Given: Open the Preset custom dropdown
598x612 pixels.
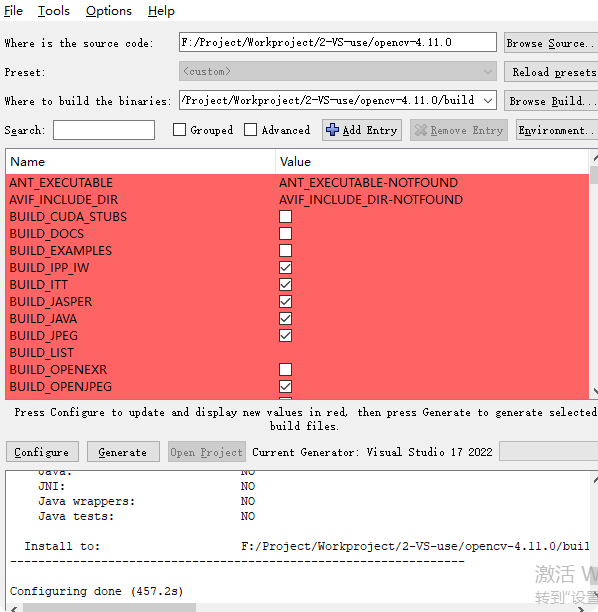Looking at the screenshot, I should (x=338, y=71).
